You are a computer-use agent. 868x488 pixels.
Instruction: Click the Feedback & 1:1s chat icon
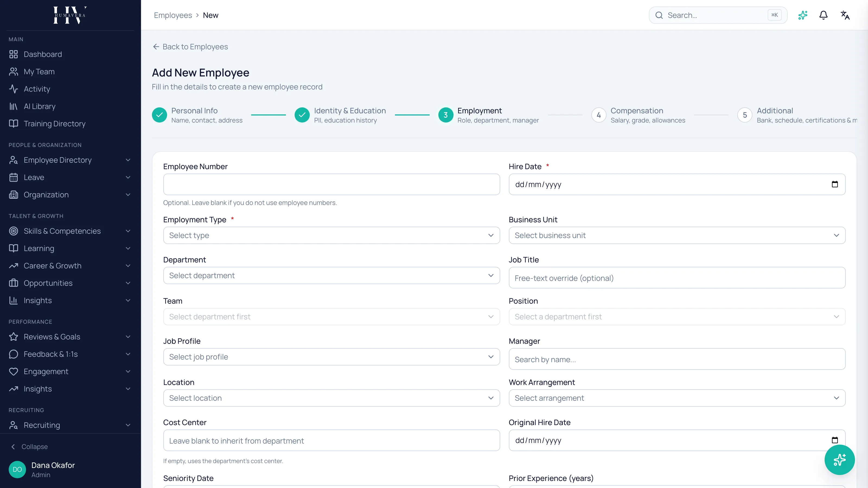point(14,354)
